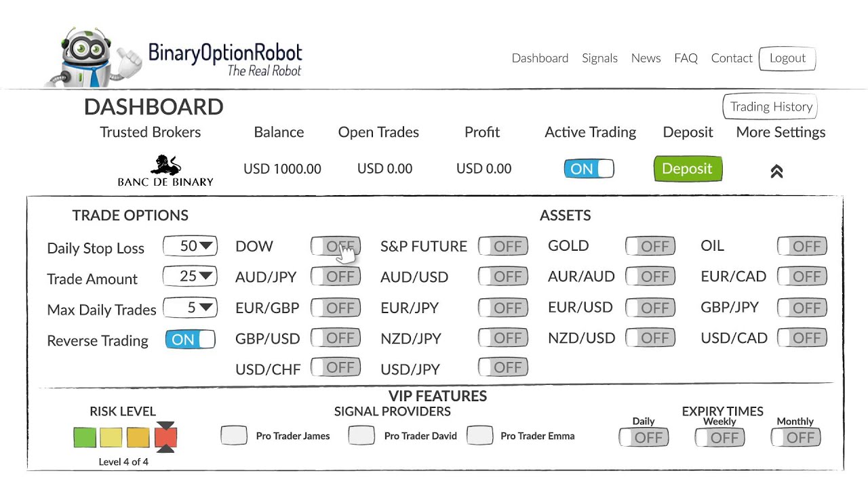Switch on the EUR/JPY toggle
Screen dimensions: 868x488
pyautogui.click(x=502, y=308)
